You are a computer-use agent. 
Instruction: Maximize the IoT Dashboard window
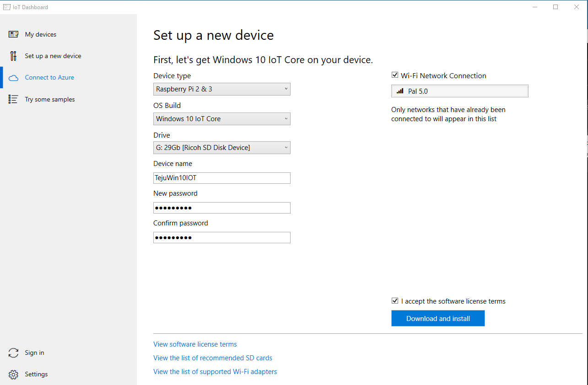[x=556, y=7]
